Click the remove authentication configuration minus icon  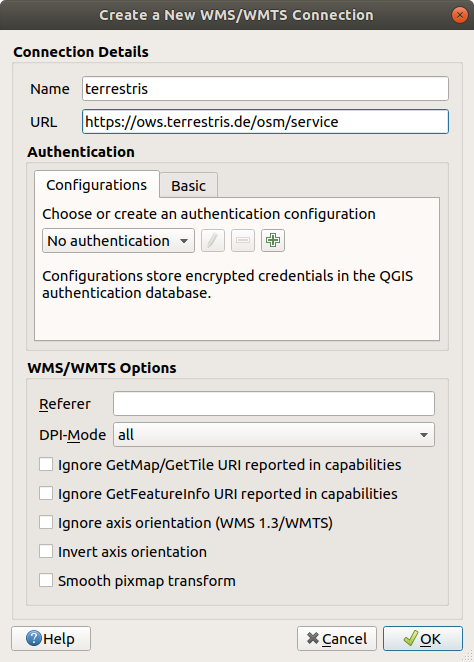[243, 241]
